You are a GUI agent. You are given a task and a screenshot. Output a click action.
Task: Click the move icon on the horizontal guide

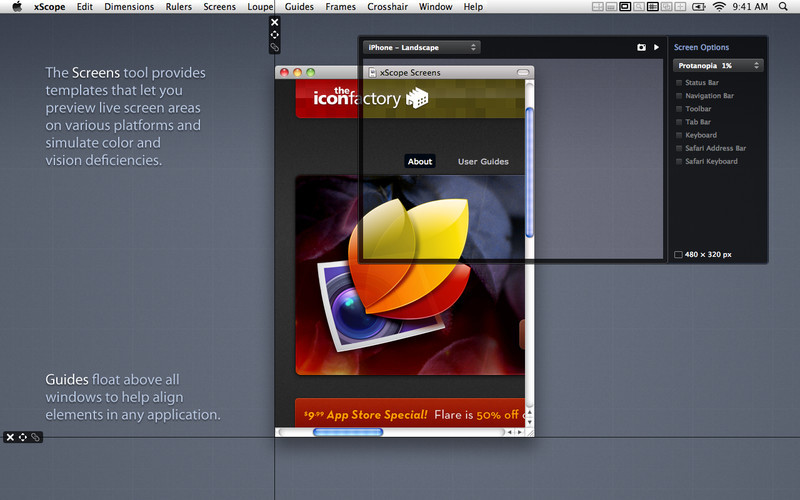pyautogui.click(x=23, y=437)
